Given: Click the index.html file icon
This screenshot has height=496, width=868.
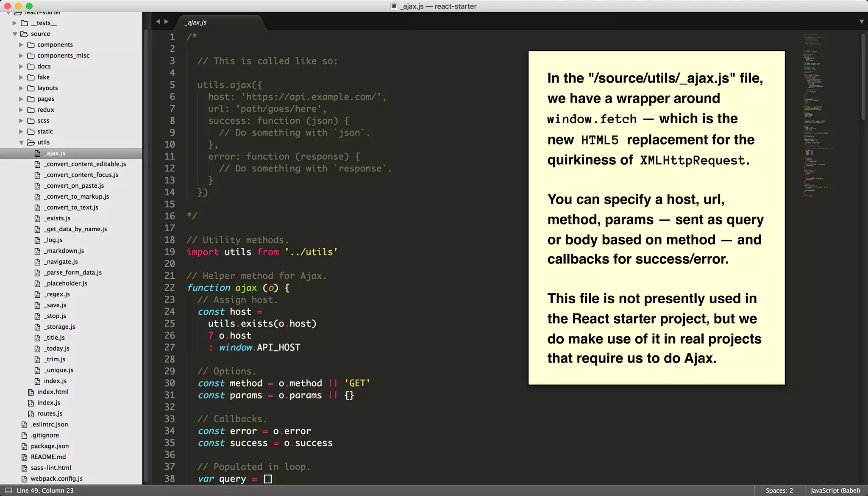Looking at the screenshot, I should click(x=31, y=392).
